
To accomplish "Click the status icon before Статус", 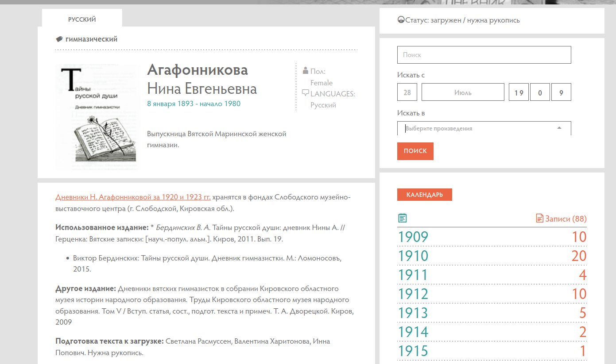I will pos(401,20).
